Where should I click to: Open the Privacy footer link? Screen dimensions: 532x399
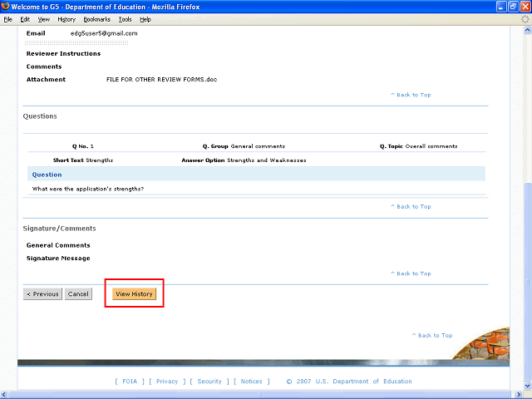coord(167,382)
